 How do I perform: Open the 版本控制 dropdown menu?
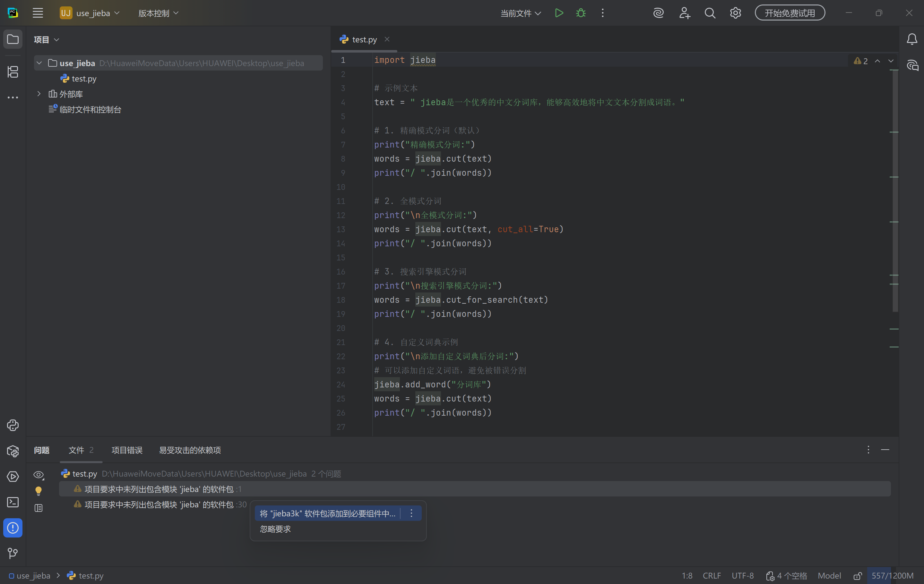(x=158, y=13)
